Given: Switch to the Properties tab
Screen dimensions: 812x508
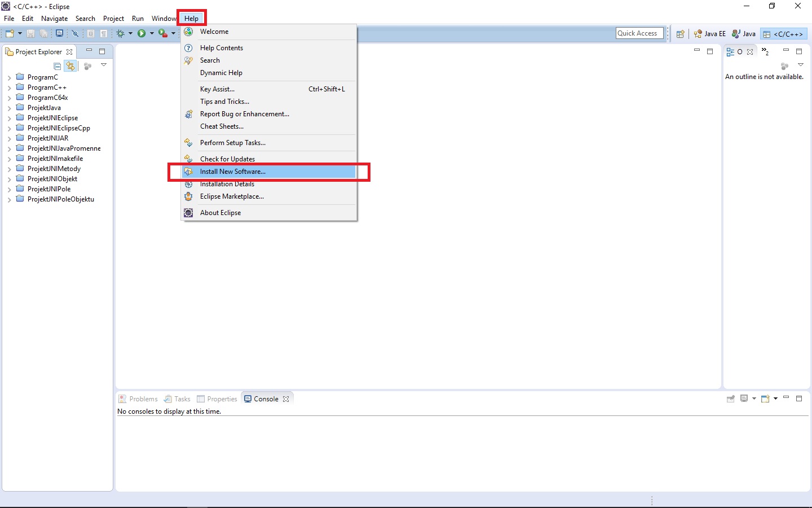Looking at the screenshot, I should tap(217, 399).
